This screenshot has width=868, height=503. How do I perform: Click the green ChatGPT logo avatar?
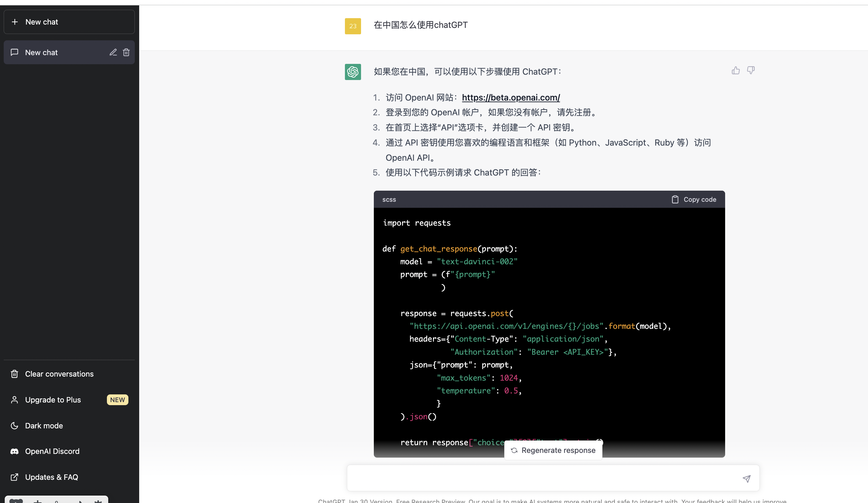pos(353,72)
